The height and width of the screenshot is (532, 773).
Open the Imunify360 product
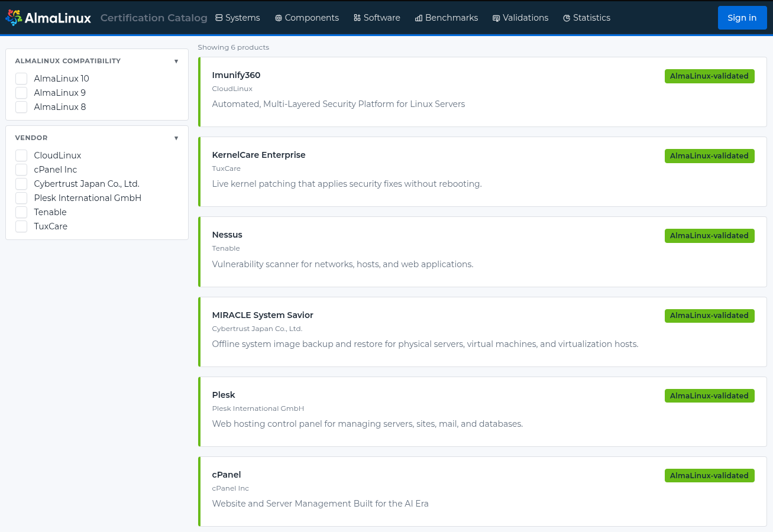pyautogui.click(x=236, y=75)
